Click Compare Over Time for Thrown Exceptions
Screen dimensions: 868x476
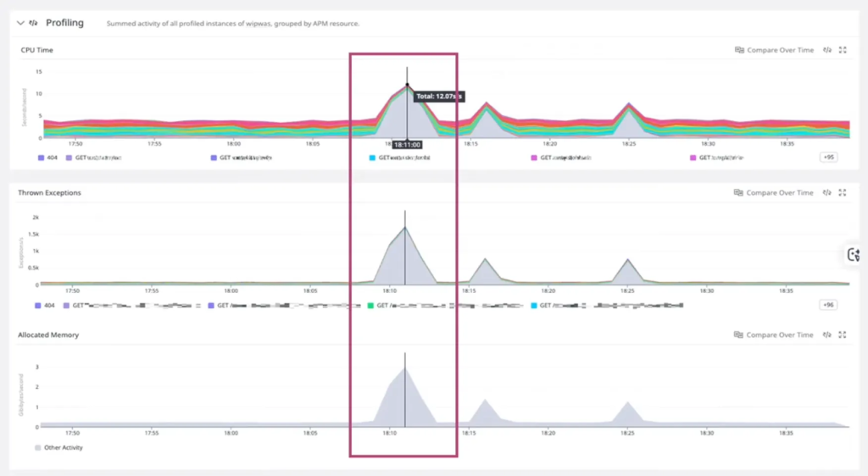coord(774,193)
